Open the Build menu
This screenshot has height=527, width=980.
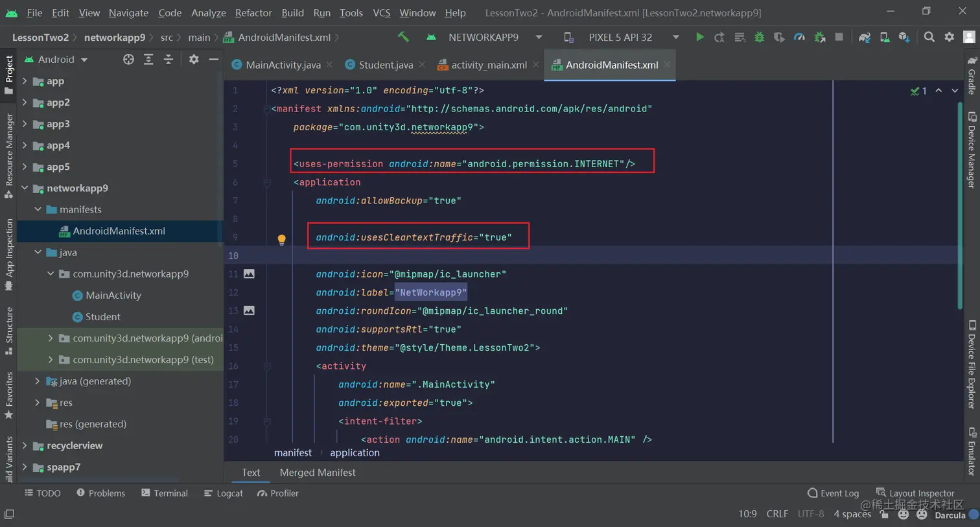pos(292,12)
